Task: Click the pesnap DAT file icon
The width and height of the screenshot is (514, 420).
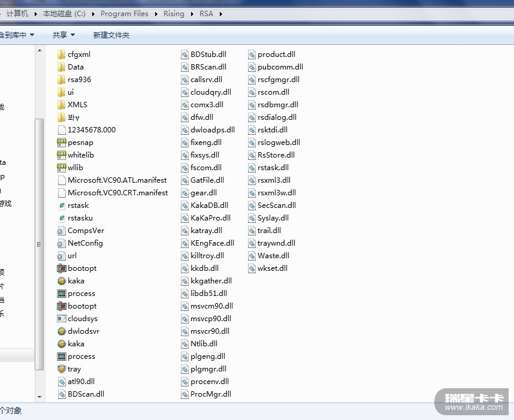Action: pyautogui.click(x=61, y=143)
